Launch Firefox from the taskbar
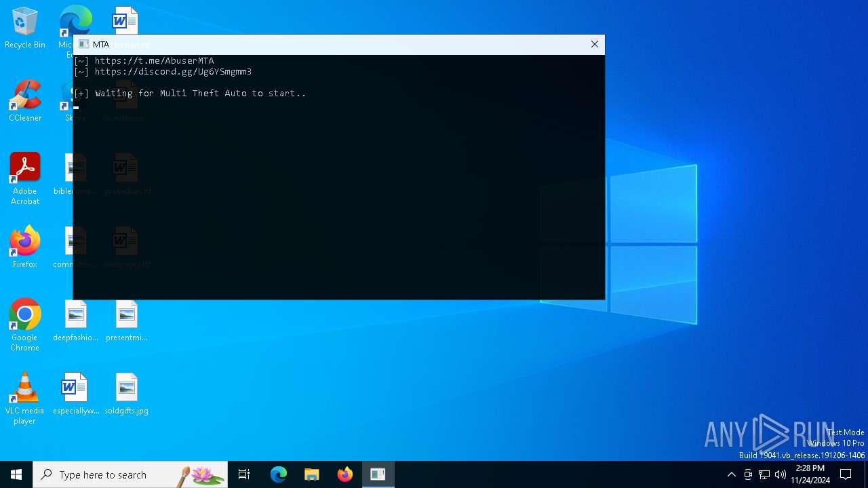This screenshot has width=868, height=488. (x=345, y=474)
